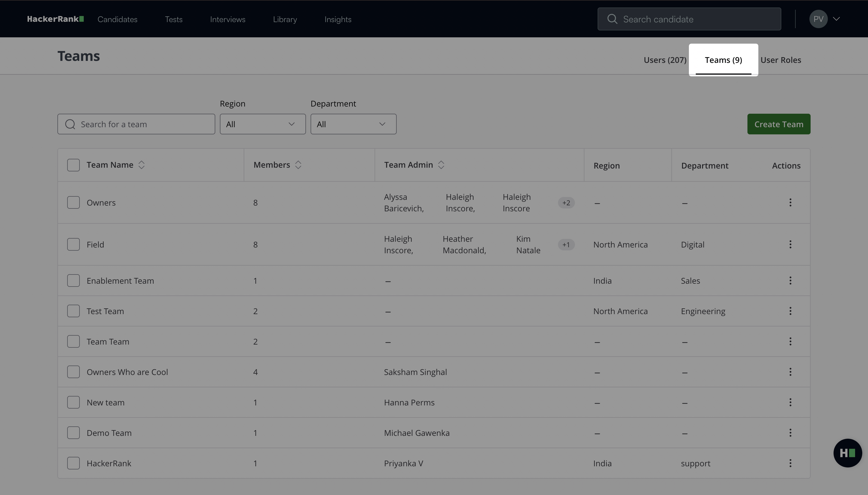
Task: Expand the Region filter dropdown
Action: tap(262, 124)
